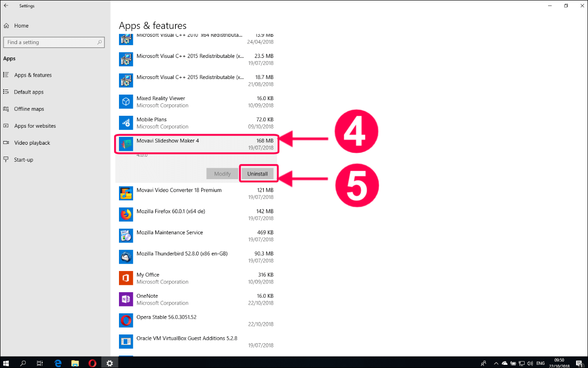Image resolution: width=588 pixels, height=368 pixels.
Task: Click the Mozilla Maintenance Service icon
Action: [126, 236]
